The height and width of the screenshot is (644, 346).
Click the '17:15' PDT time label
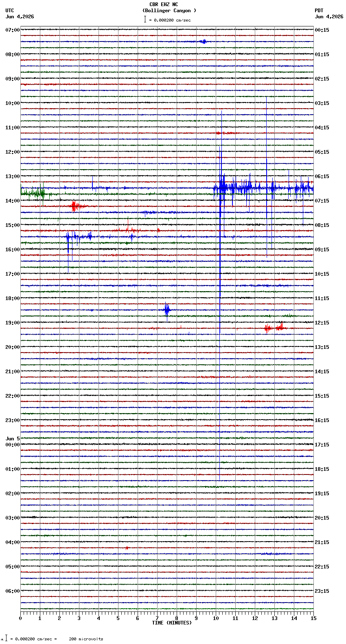click(x=322, y=445)
